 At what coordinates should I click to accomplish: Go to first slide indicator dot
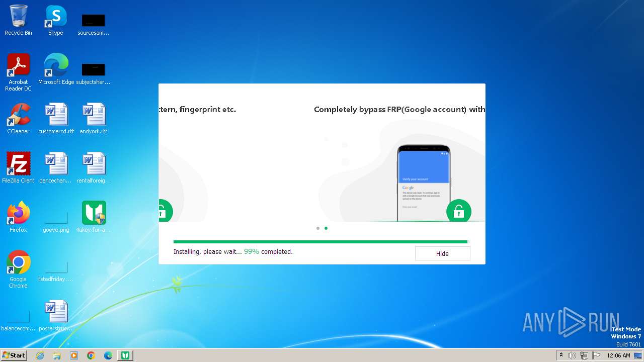pyautogui.click(x=318, y=228)
